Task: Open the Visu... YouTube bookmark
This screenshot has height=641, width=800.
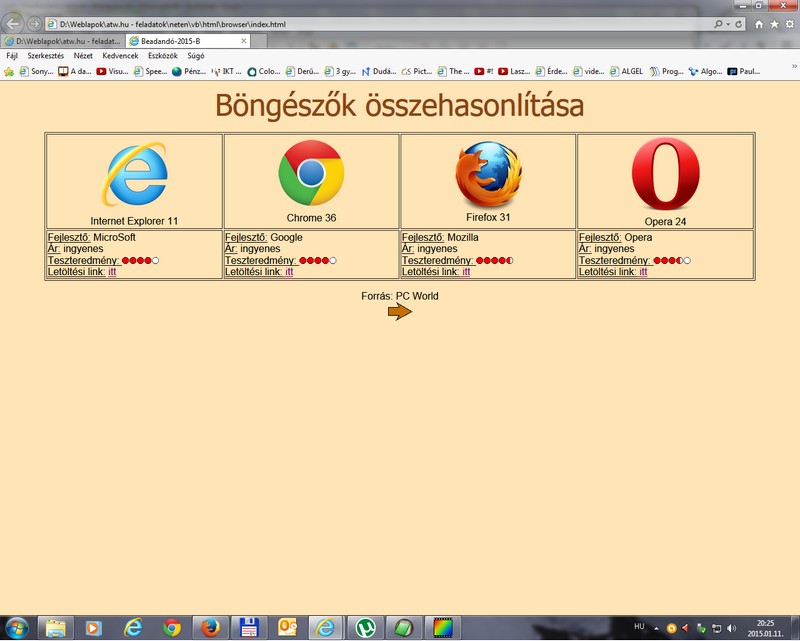Action: click(112, 71)
